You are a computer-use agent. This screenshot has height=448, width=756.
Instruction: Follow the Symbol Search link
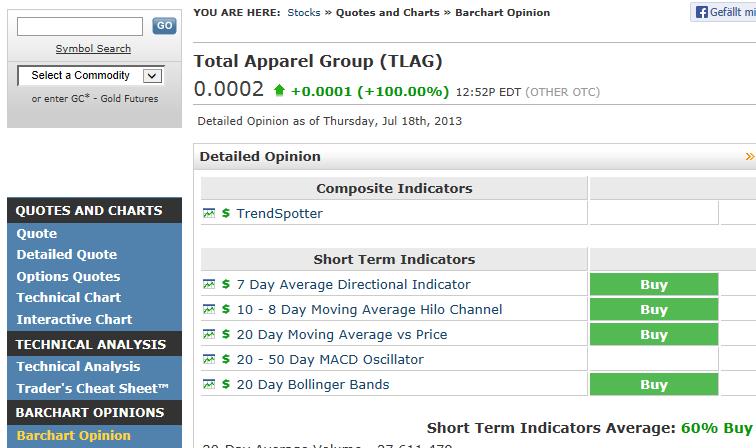(x=93, y=48)
